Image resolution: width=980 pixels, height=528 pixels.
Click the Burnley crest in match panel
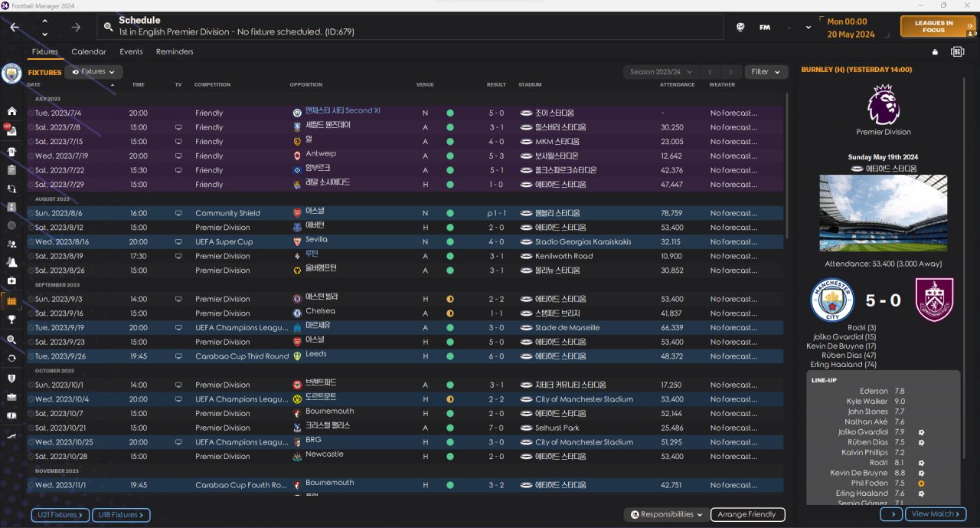[x=934, y=300]
